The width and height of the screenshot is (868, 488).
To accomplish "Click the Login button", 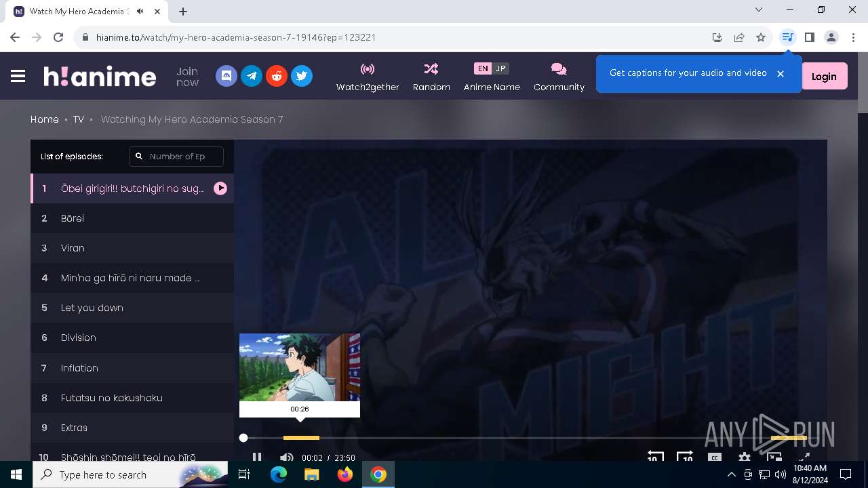I will [824, 76].
